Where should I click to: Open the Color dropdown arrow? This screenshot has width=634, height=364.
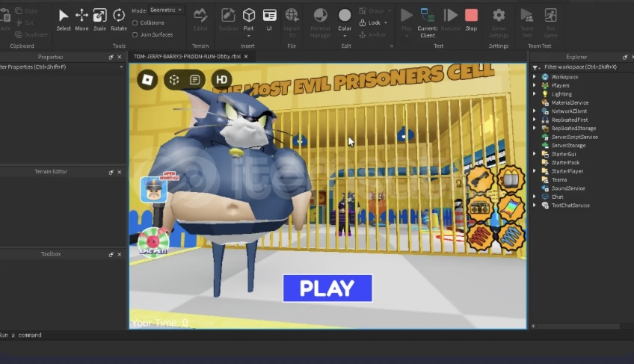[x=345, y=36]
